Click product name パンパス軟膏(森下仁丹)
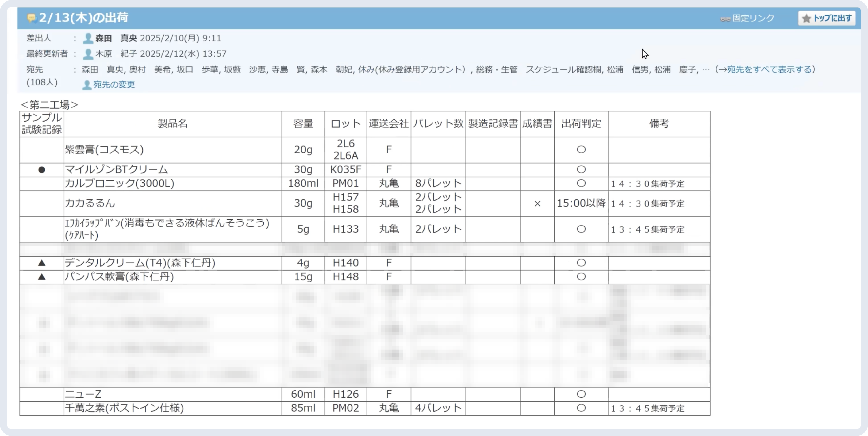 (x=119, y=277)
